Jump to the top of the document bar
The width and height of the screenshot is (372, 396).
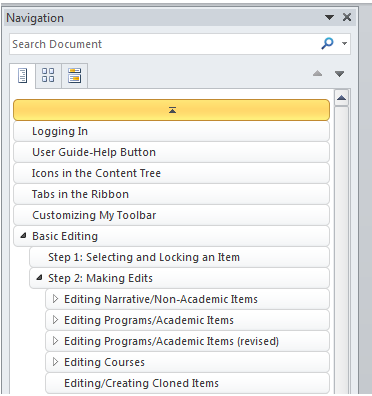[x=171, y=110]
